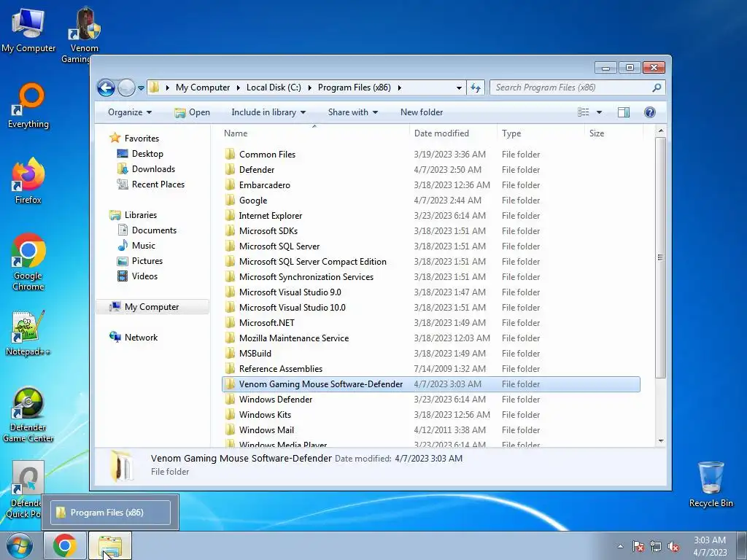The height and width of the screenshot is (560, 747).
Task: Open recent pages dropdown beside Forward arrow
Action: (141, 88)
